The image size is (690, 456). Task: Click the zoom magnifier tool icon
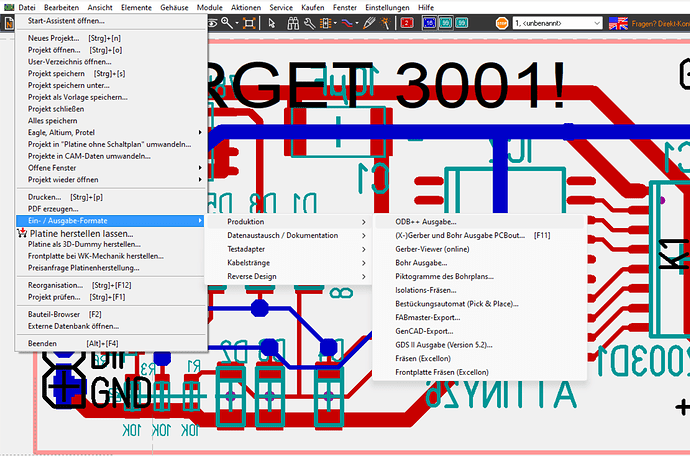[227, 23]
